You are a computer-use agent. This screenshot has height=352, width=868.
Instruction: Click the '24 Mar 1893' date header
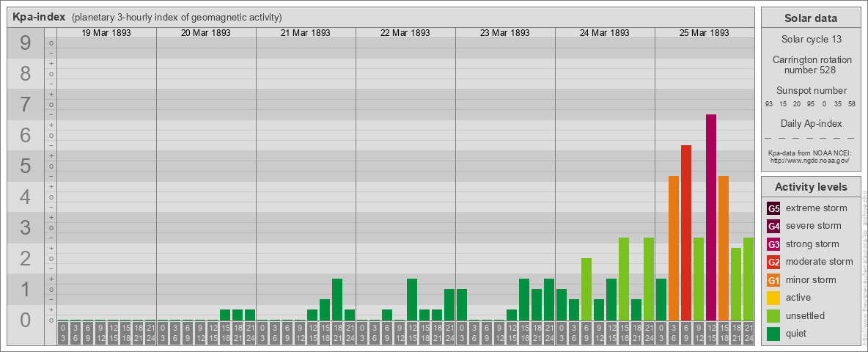pyautogui.click(x=605, y=33)
